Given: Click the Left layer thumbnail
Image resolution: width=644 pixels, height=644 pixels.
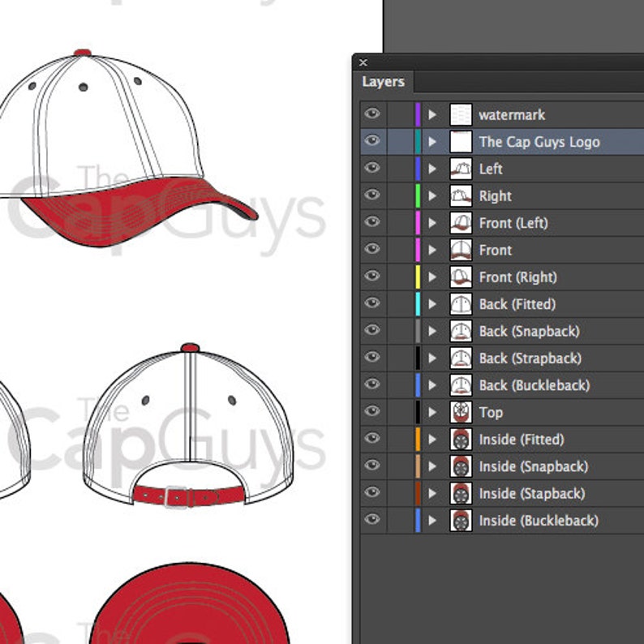Looking at the screenshot, I should [x=461, y=169].
